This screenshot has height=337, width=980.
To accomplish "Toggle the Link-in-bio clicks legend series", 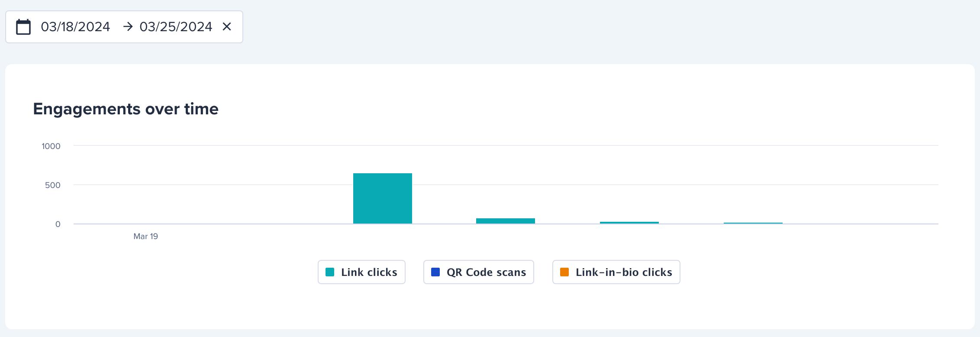I will (616, 272).
